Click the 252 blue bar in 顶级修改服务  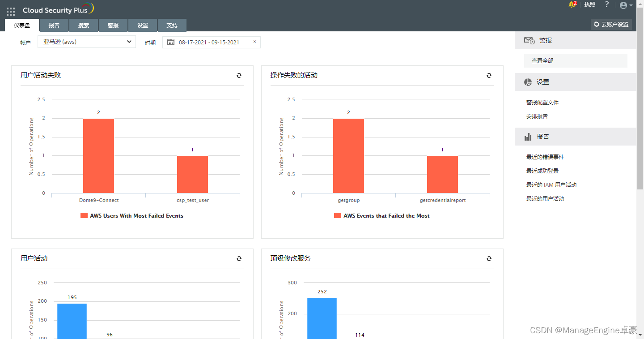click(322, 318)
